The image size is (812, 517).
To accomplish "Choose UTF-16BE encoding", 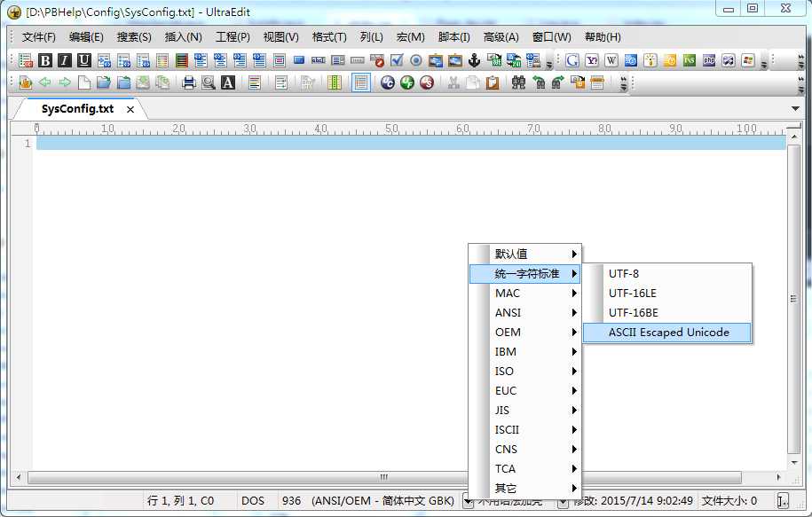I will pyautogui.click(x=667, y=312).
